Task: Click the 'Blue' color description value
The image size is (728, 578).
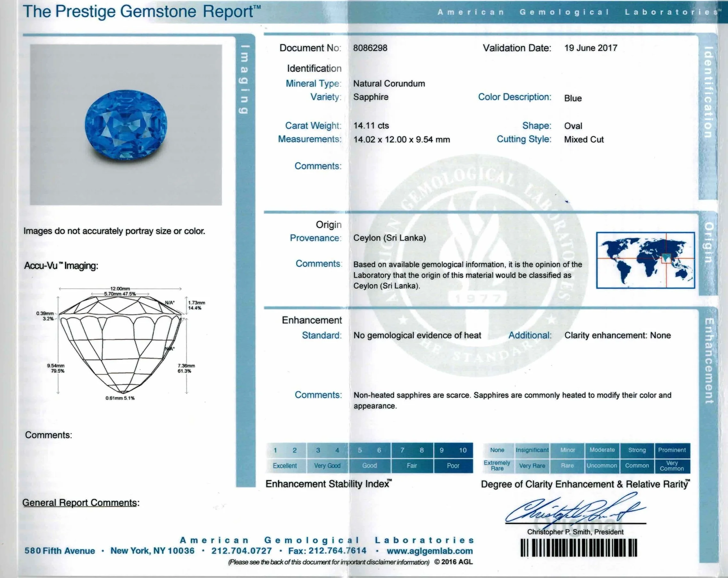Action: 573,98
